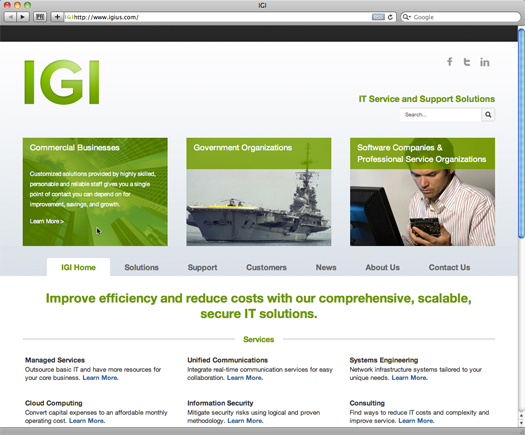Open the News tab
The image size is (525, 435).
(326, 267)
